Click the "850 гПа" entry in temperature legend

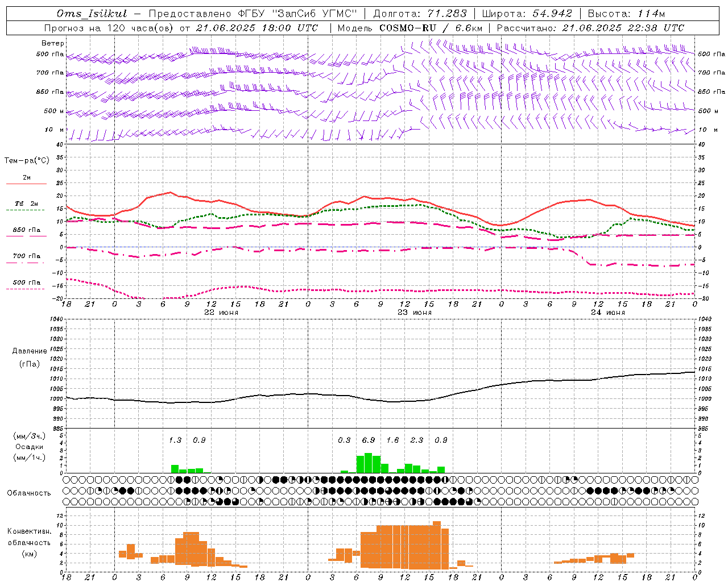click(27, 230)
